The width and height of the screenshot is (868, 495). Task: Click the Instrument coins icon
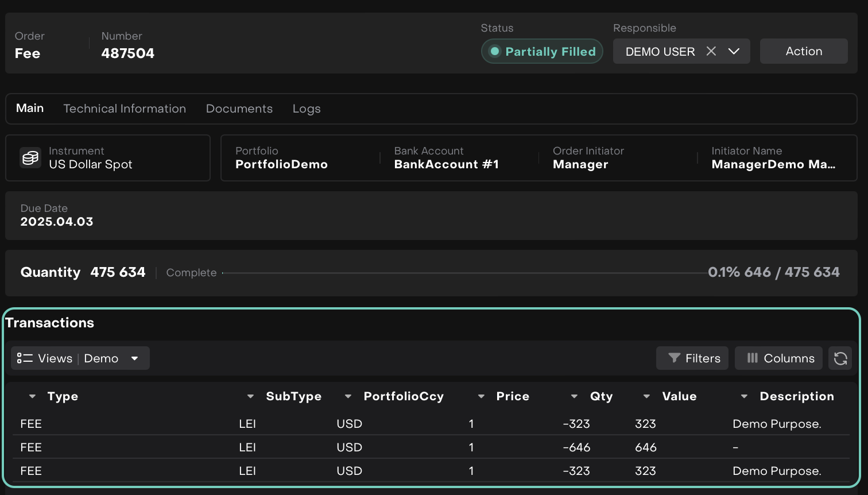click(x=30, y=158)
